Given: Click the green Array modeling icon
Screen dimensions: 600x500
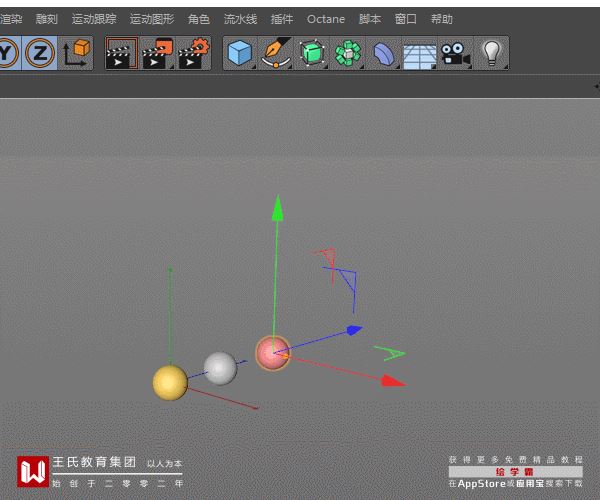Looking at the screenshot, I should tap(348, 53).
